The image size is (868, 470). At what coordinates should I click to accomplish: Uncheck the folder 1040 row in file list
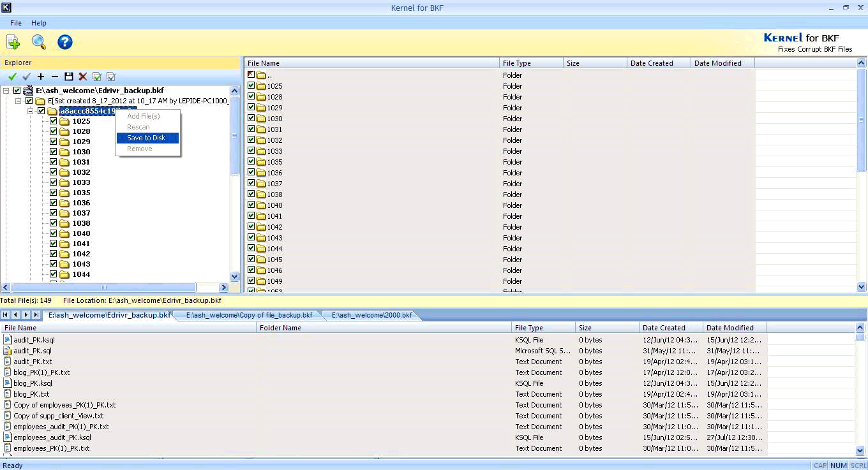250,205
